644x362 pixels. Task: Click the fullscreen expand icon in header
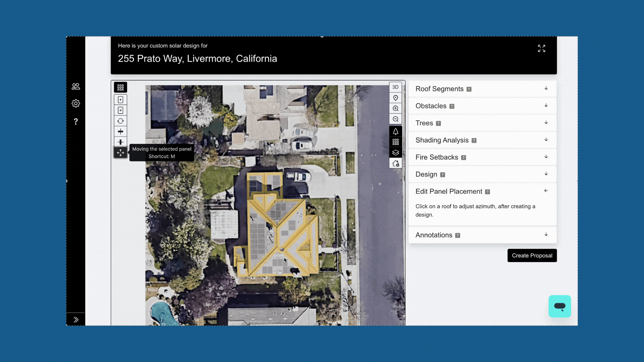(541, 49)
